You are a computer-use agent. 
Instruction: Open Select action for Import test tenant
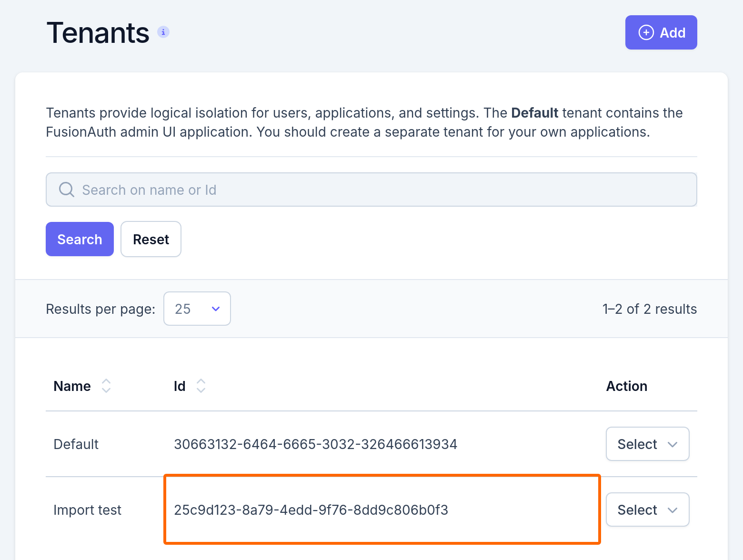click(x=648, y=510)
